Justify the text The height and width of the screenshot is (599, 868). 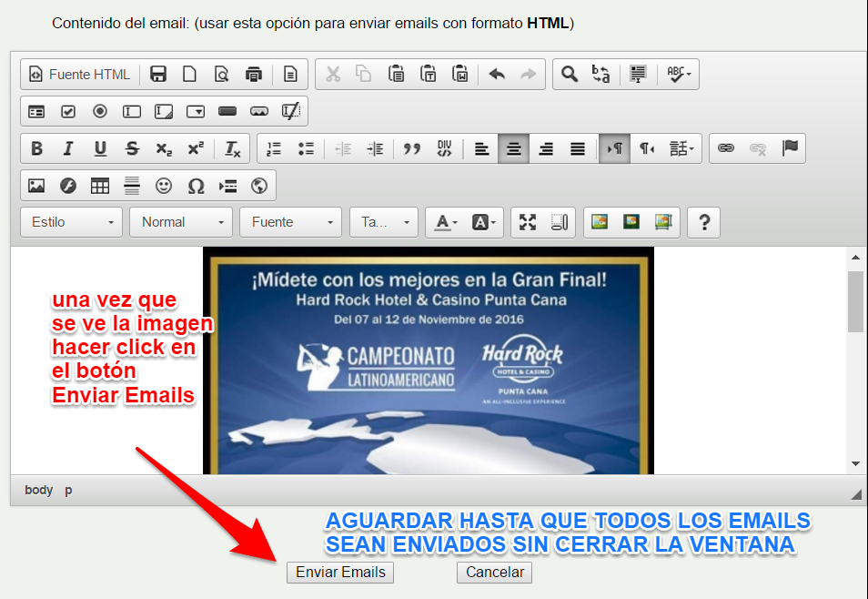click(578, 148)
